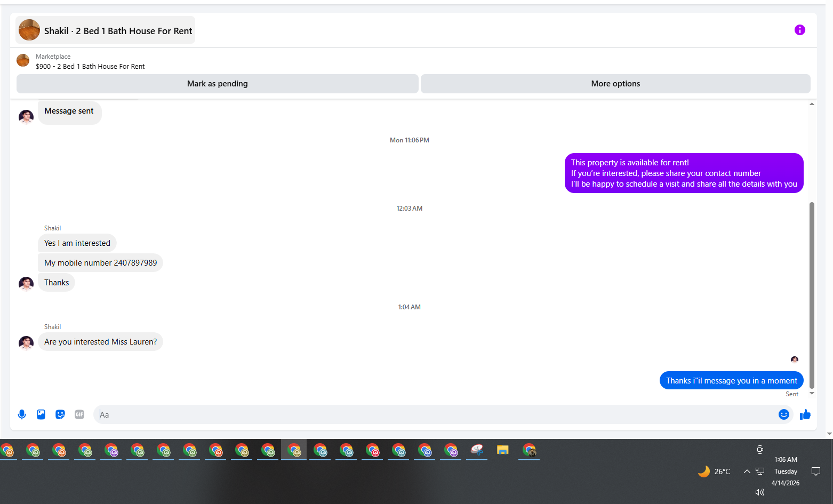Open the Windows notification center
This screenshot has width=833, height=504.
coord(816,471)
